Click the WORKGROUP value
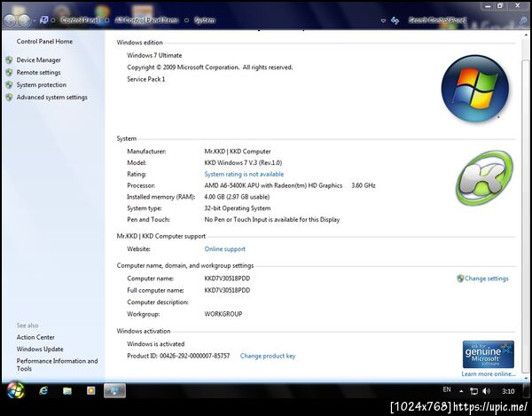This screenshot has height=416, width=532. 223,314
